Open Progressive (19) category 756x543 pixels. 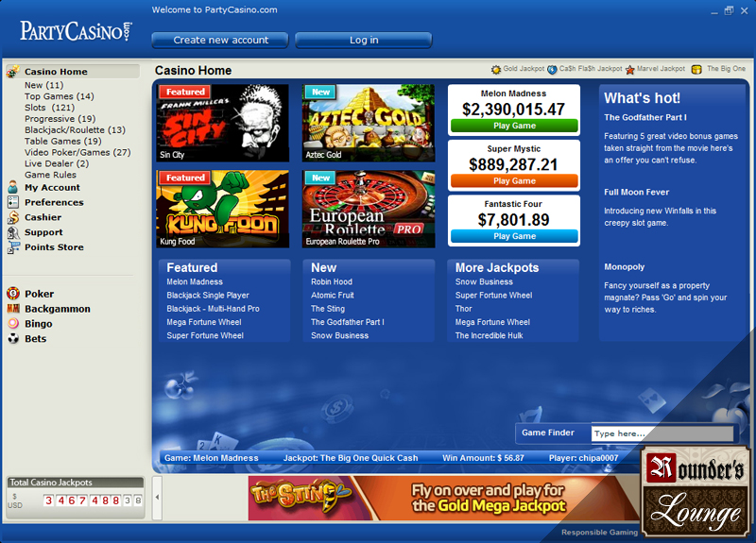(x=60, y=119)
